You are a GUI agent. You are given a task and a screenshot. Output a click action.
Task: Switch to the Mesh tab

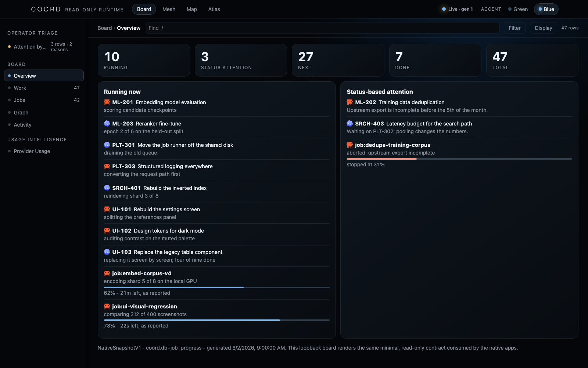[169, 9]
